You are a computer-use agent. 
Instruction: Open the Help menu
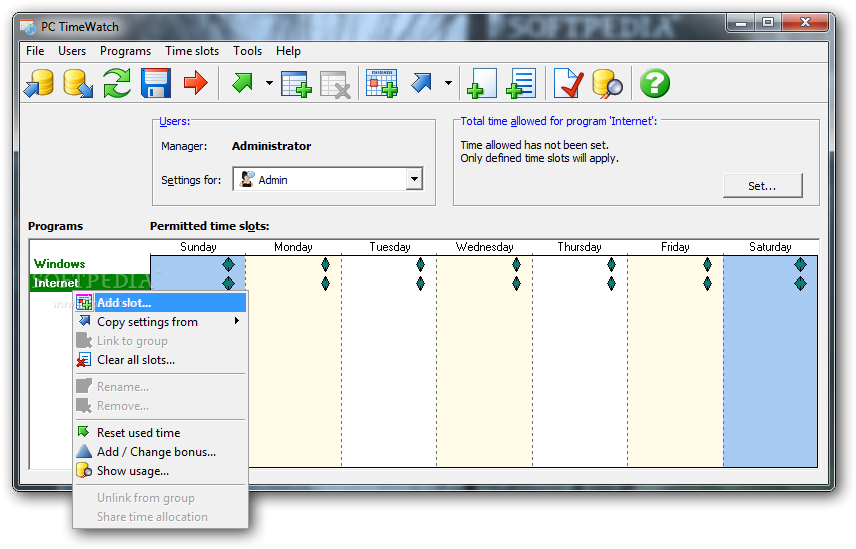[x=288, y=51]
